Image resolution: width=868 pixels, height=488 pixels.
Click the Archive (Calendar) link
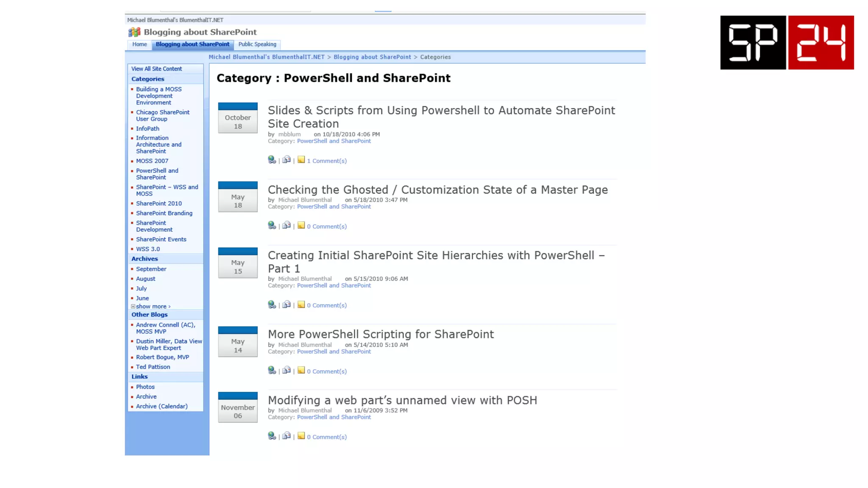coord(161,407)
